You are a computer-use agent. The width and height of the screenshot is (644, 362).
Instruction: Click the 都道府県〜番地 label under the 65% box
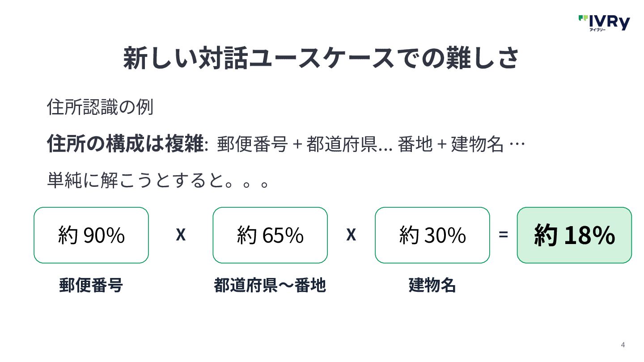(270, 285)
